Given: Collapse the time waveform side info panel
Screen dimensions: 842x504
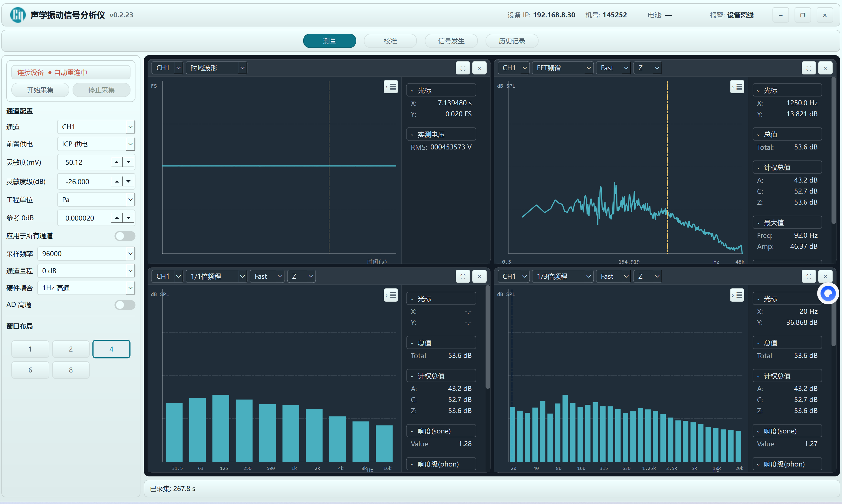Looking at the screenshot, I should pyautogui.click(x=391, y=87).
